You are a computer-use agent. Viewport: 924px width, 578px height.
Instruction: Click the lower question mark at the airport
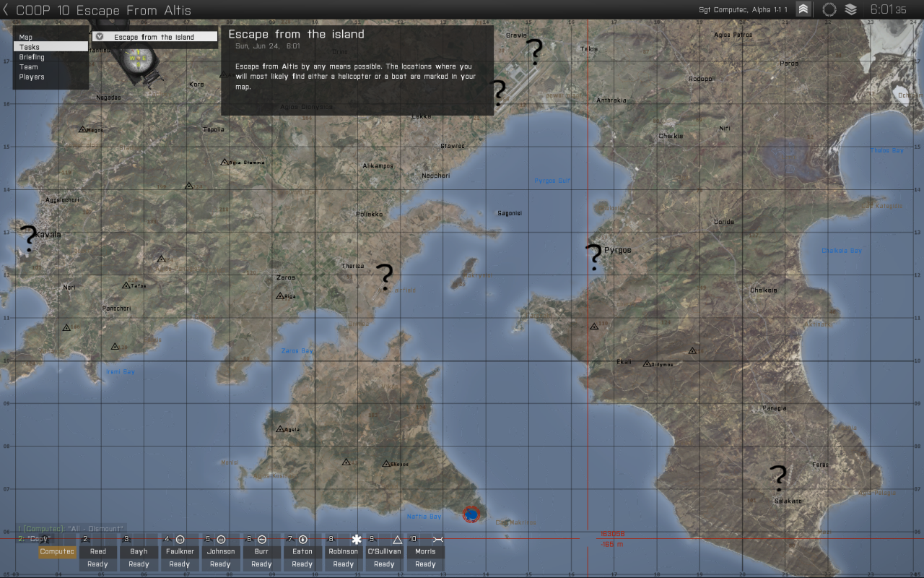(x=498, y=93)
